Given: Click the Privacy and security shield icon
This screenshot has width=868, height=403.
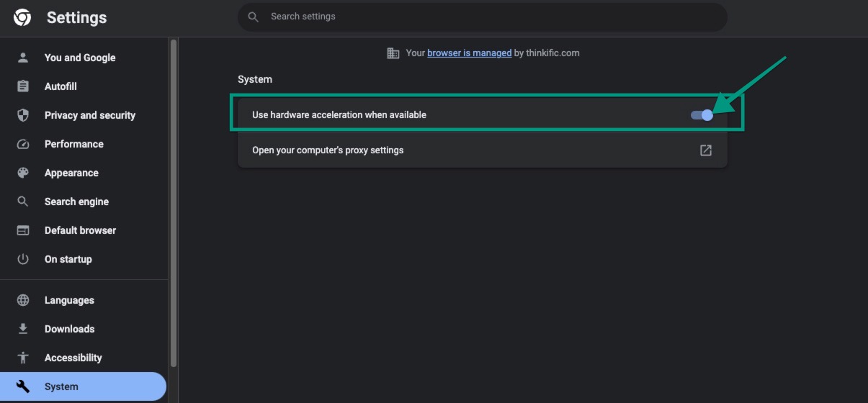Looking at the screenshot, I should tap(23, 115).
